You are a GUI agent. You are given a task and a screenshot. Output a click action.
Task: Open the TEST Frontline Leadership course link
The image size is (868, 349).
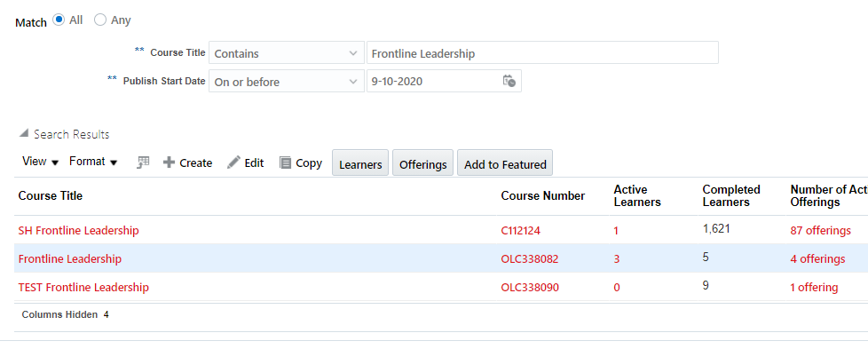83,287
